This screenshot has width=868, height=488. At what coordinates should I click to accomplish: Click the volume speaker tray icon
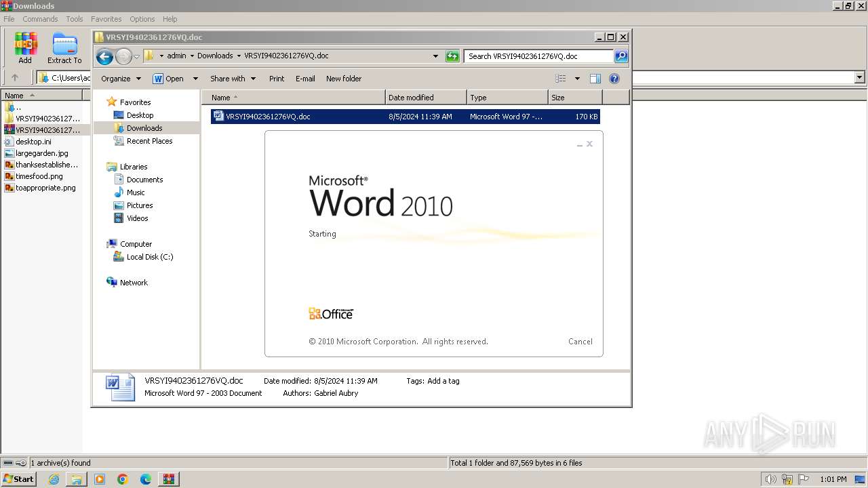pos(771,479)
